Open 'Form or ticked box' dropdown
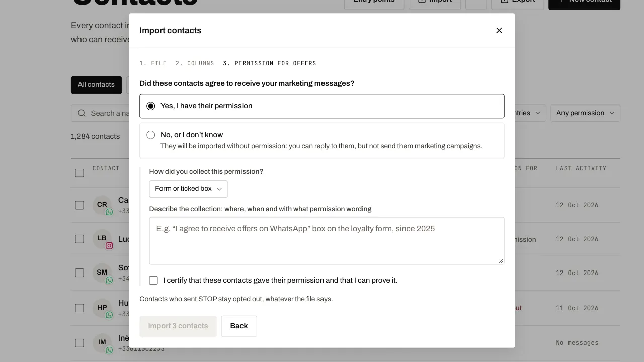Image resolution: width=644 pixels, height=362 pixels. coord(189,189)
